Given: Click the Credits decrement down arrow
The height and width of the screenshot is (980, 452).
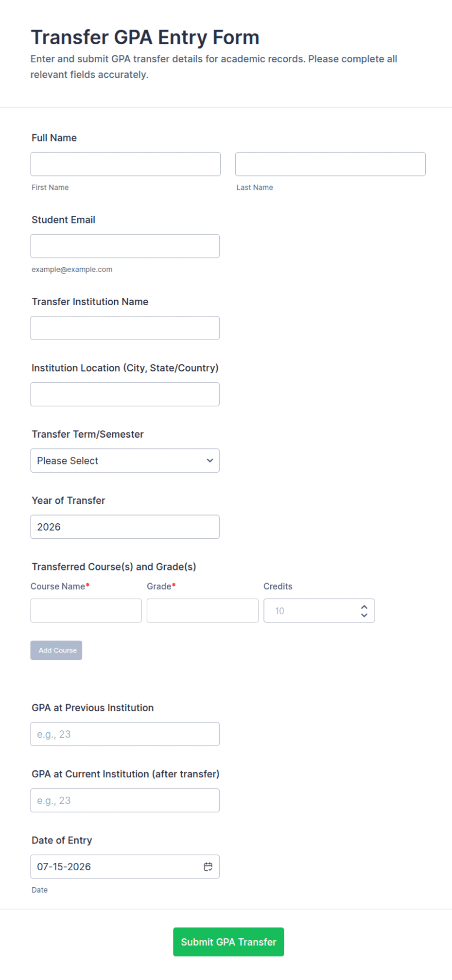Looking at the screenshot, I should click(364, 615).
